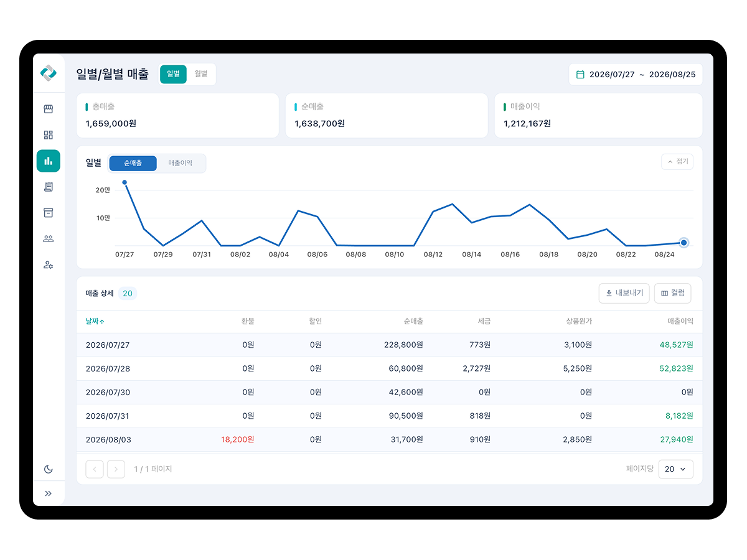Expand the sidebar with double-chevron icon

[x=48, y=493]
